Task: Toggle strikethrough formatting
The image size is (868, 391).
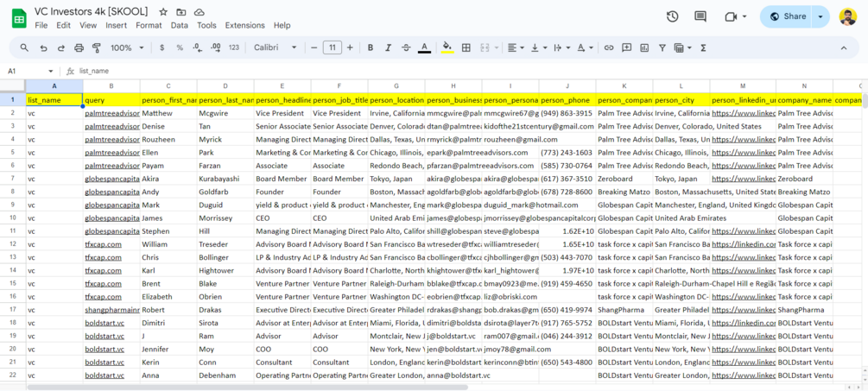Action: [x=406, y=48]
